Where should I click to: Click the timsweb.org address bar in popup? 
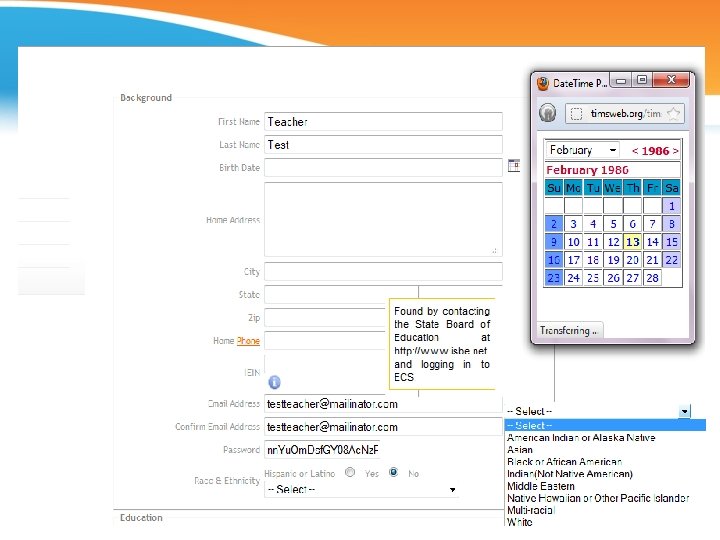point(624,113)
